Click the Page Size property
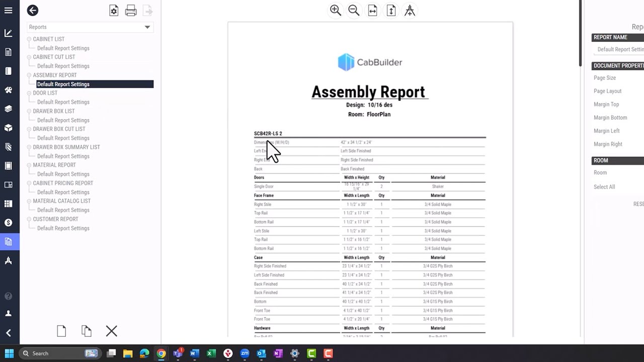Image resolution: width=644 pixels, height=362 pixels. point(605,78)
